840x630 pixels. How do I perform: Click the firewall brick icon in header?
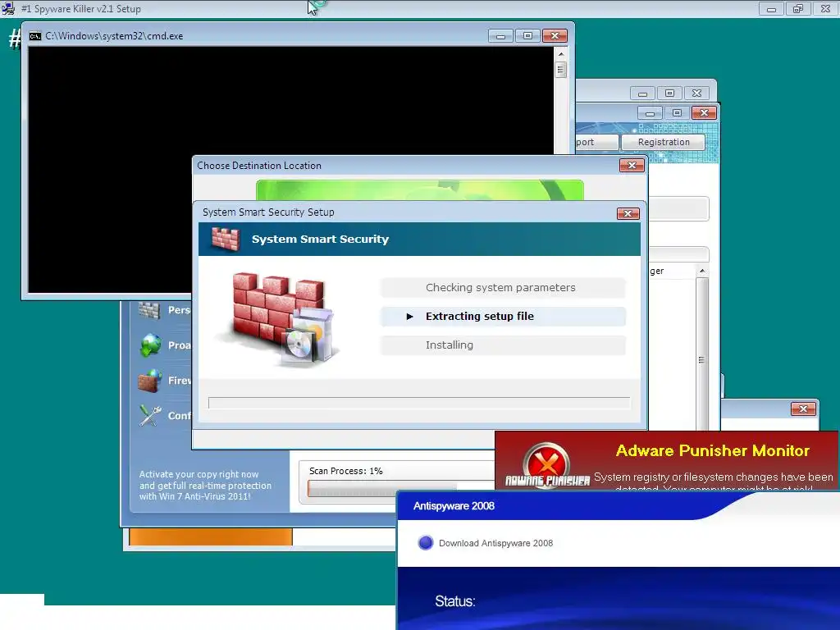(x=225, y=239)
